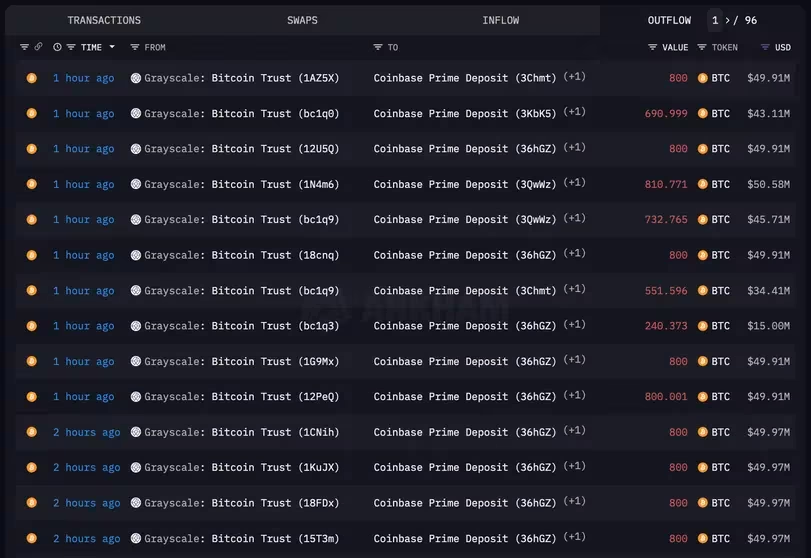Screen dimensions: 811x558
Task: Expand (+1) on the Coinbase Prime Deposit (3KbK5) row
Action: 574,112
